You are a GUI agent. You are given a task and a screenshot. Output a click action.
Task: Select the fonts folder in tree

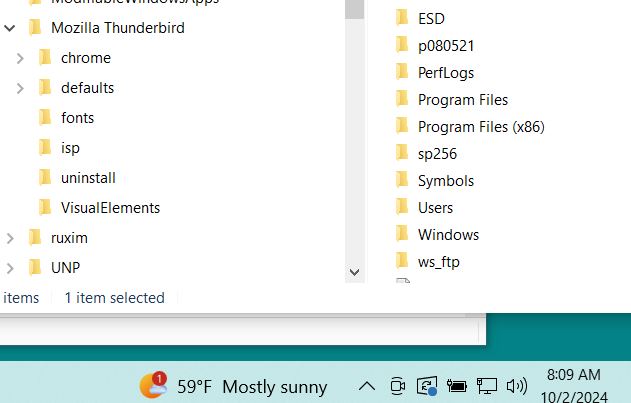(77, 118)
